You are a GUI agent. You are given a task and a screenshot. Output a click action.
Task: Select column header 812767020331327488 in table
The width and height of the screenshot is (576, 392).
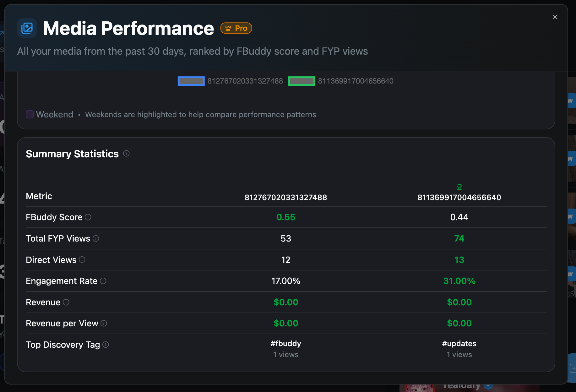point(286,197)
